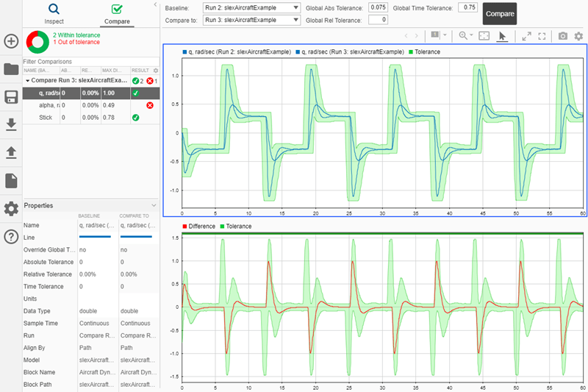Viewport: 588px width, 392px height.
Task: Click the red X result for alpha row
Action: click(x=150, y=105)
